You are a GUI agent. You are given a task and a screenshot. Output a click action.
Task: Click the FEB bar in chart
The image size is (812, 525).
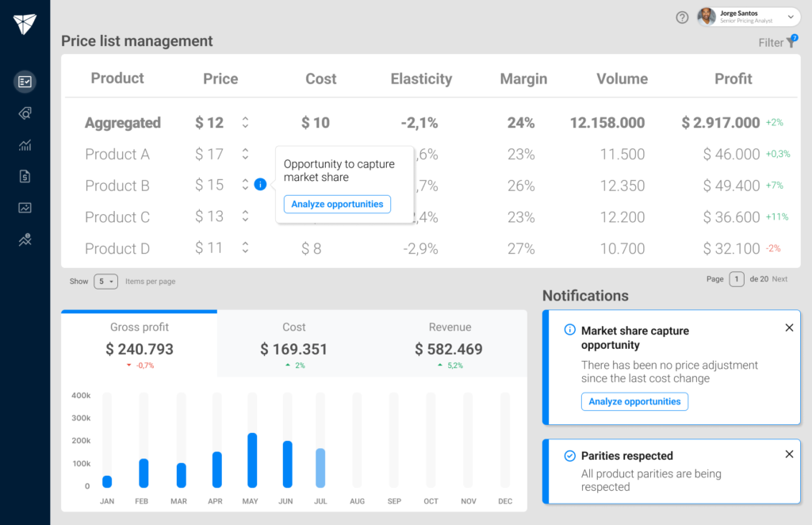tap(144, 473)
